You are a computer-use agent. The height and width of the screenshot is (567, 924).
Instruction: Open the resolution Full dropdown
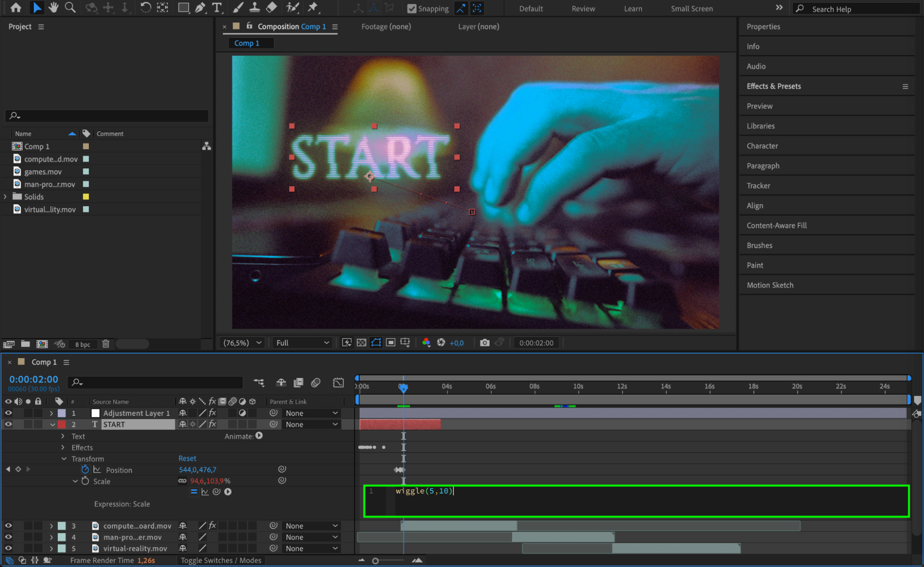tap(302, 342)
